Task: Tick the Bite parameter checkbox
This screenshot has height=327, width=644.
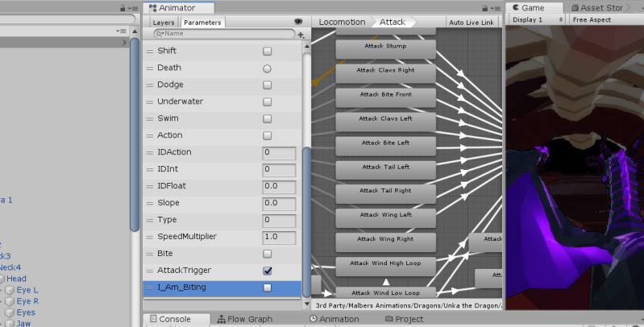Action: [268, 254]
